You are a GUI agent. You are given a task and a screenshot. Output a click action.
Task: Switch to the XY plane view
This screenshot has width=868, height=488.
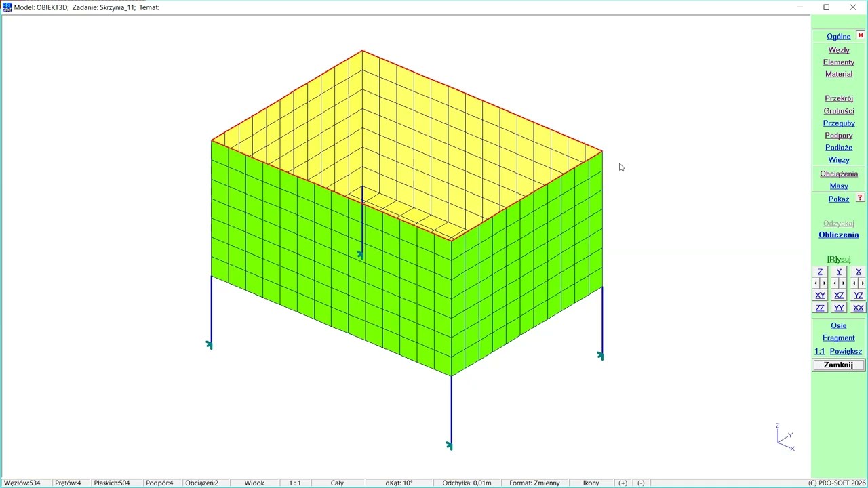[820, 295]
